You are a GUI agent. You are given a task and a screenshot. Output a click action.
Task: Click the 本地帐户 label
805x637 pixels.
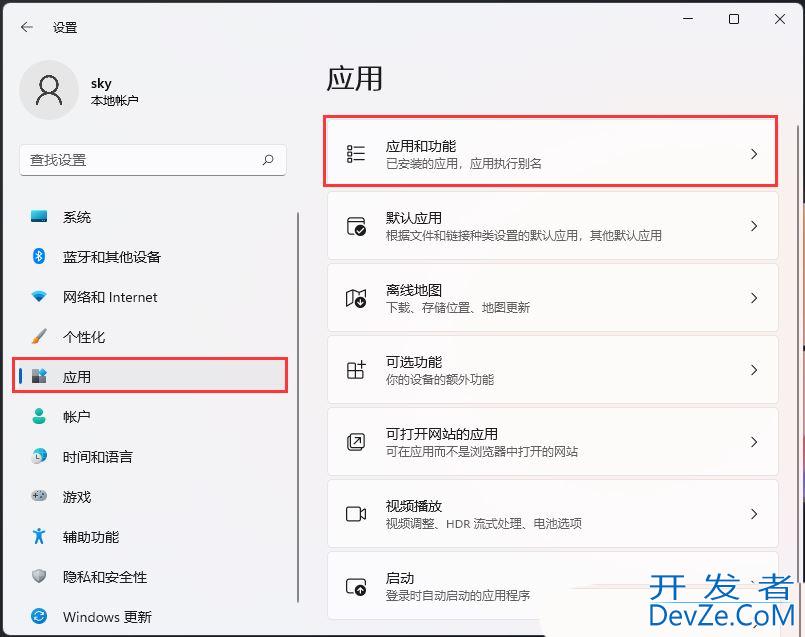(114, 100)
